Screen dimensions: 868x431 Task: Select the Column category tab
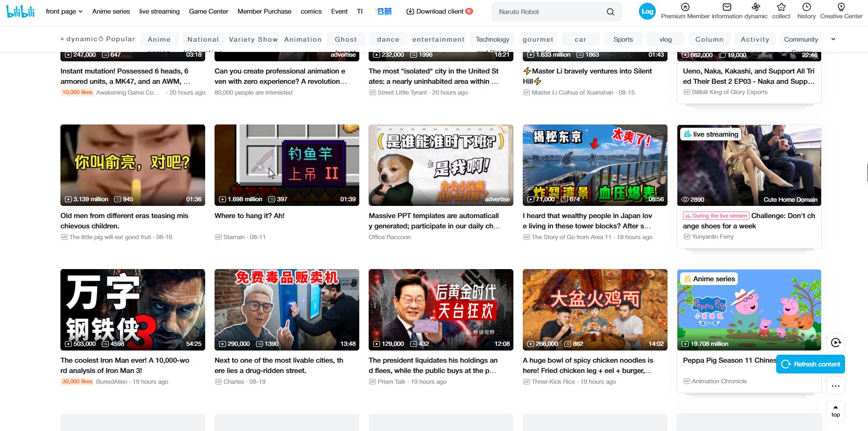[x=709, y=39]
